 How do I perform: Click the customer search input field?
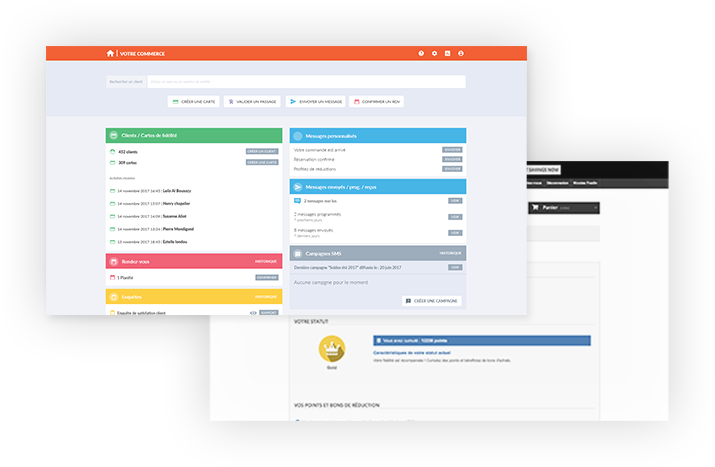pyautogui.click(x=306, y=82)
